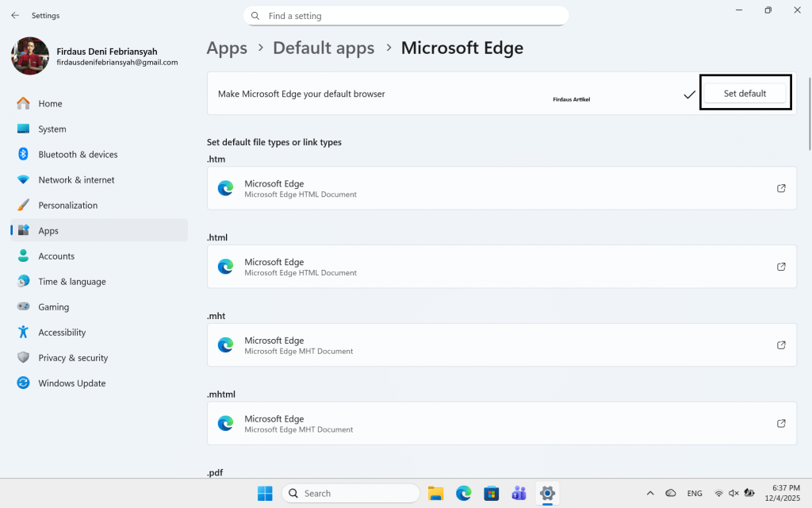Open the Windows Start menu

click(265, 493)
